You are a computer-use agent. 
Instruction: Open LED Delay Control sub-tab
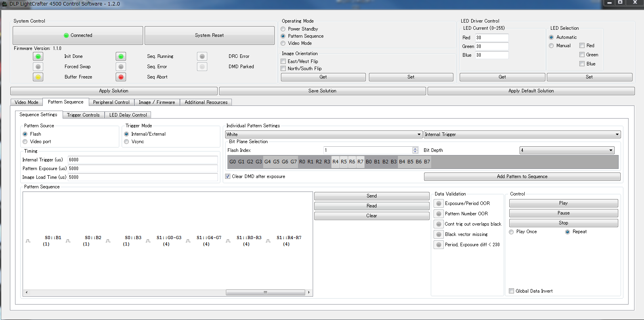[128, 115]
